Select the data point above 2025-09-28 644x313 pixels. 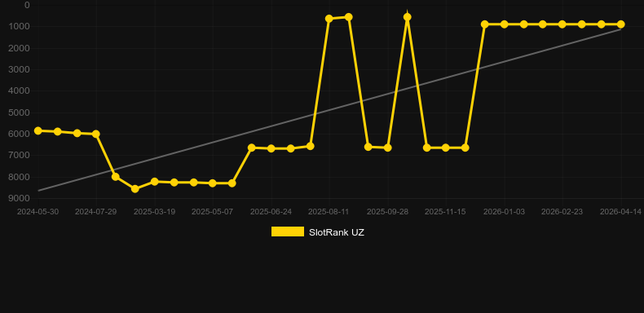click(x=388, y=148)
